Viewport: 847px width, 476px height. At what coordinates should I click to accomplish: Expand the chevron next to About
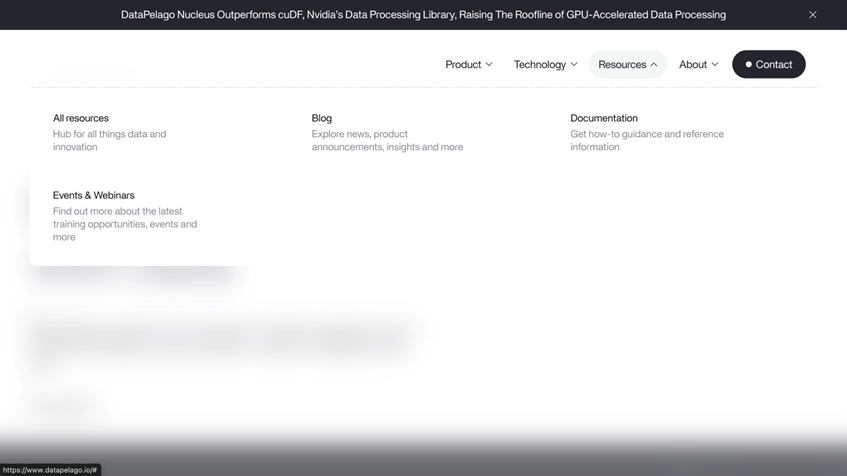point(715,65)
